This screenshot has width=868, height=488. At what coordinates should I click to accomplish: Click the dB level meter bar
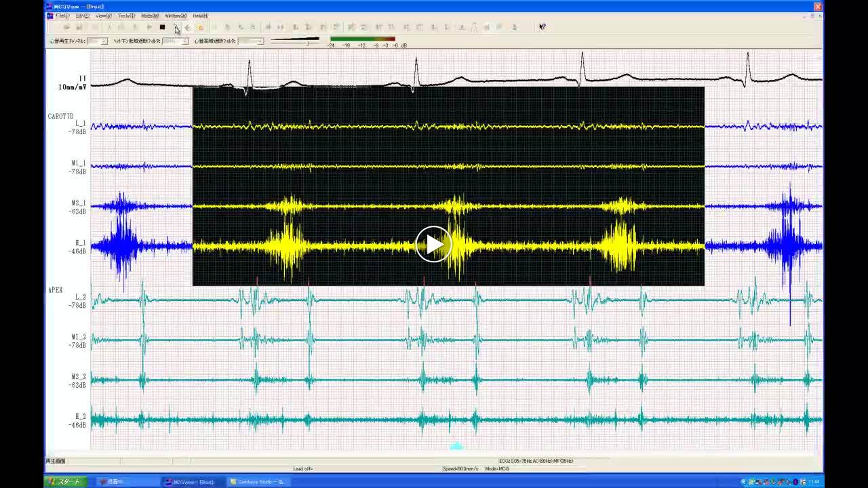pos(362,39)
